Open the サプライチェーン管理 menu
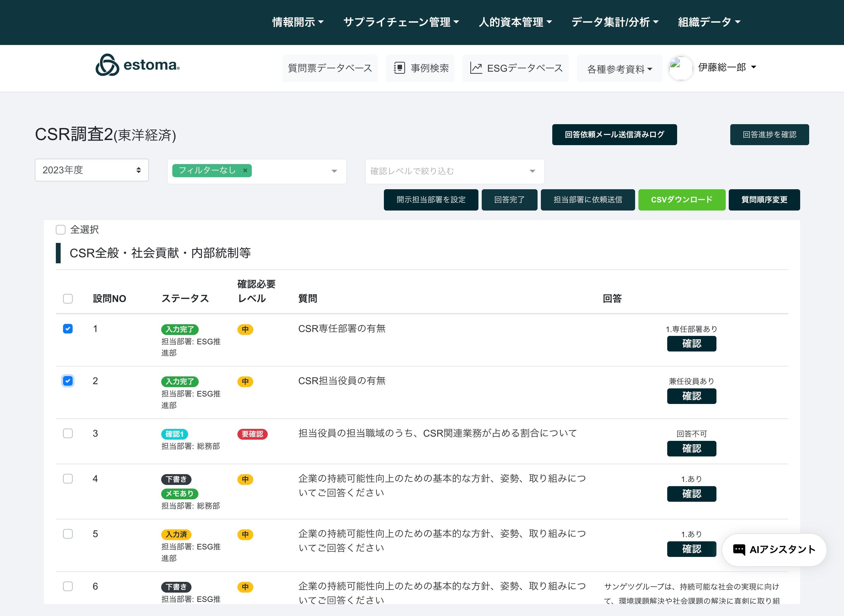The width and height of the screenshot is (844, 616). (401, 22)
